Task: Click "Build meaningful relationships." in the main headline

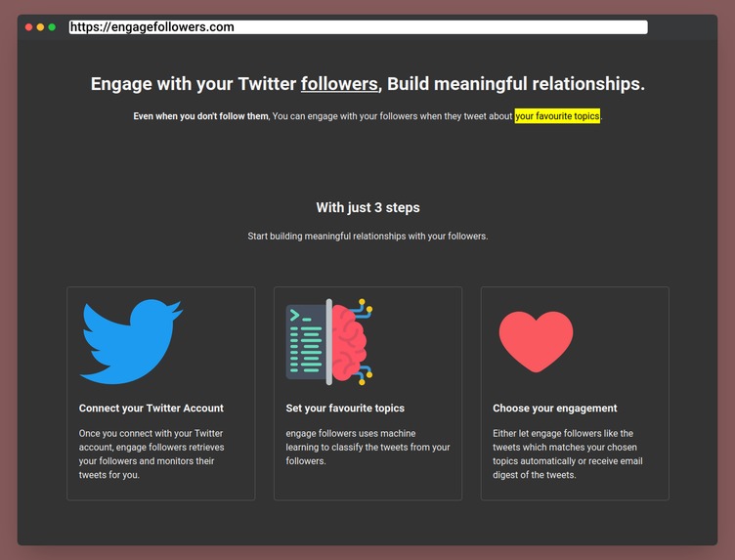Action: 516,84
